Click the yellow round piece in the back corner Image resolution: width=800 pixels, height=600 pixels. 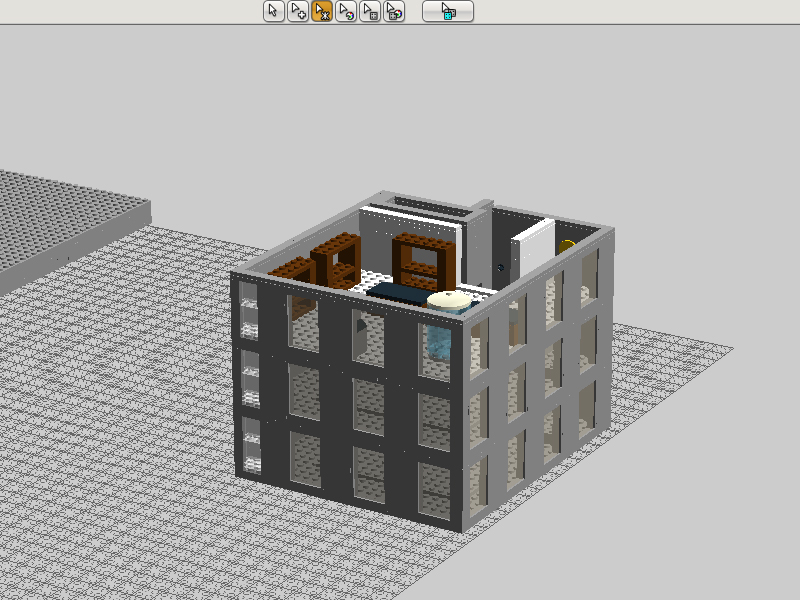(x=566, y=246)
